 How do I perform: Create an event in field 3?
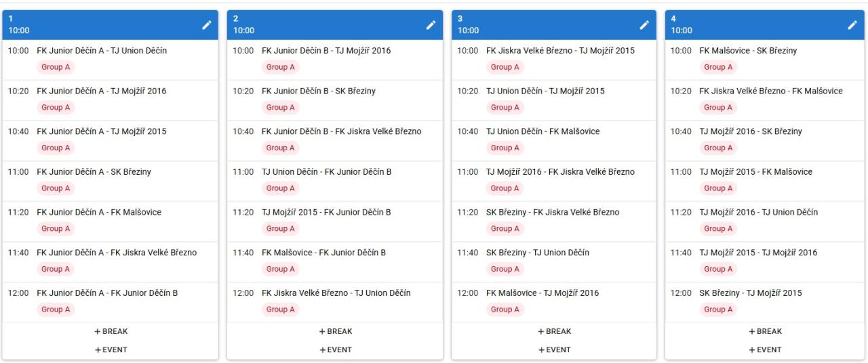pos(554,350)
